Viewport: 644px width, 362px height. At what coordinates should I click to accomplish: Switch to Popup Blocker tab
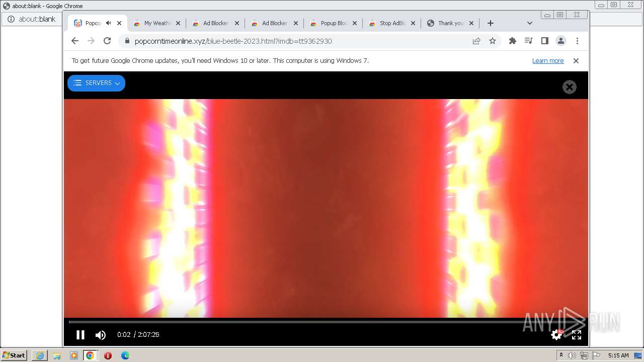coord(334,23)
